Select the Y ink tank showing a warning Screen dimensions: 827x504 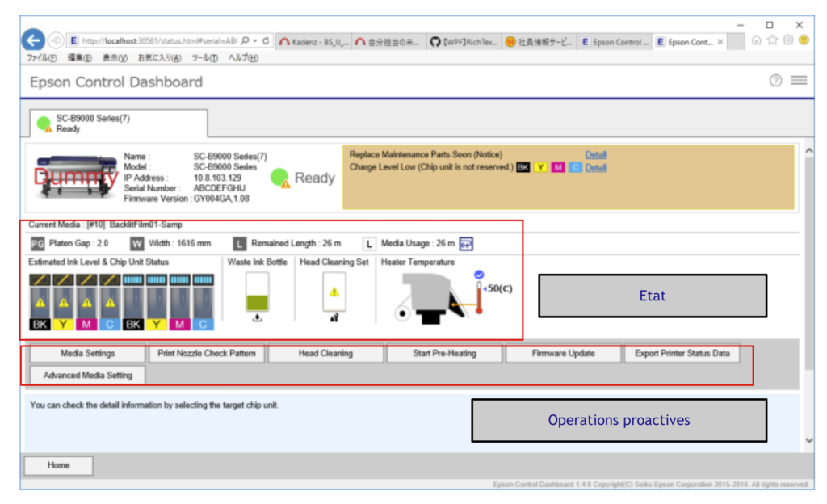63,302
